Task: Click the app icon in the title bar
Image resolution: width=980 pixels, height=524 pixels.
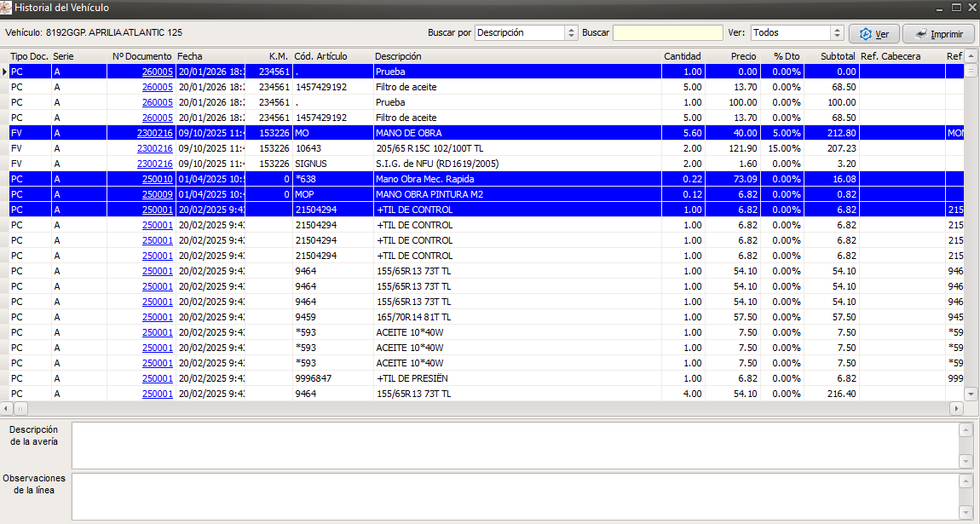Action: click(6, 9)
